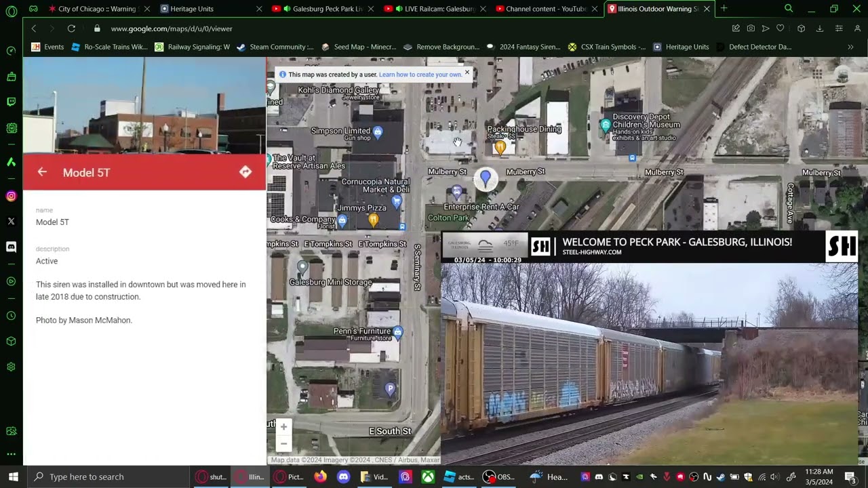Take a snapshot with camera icon
The image size is (868, 488).
click(x=751, y=28)
